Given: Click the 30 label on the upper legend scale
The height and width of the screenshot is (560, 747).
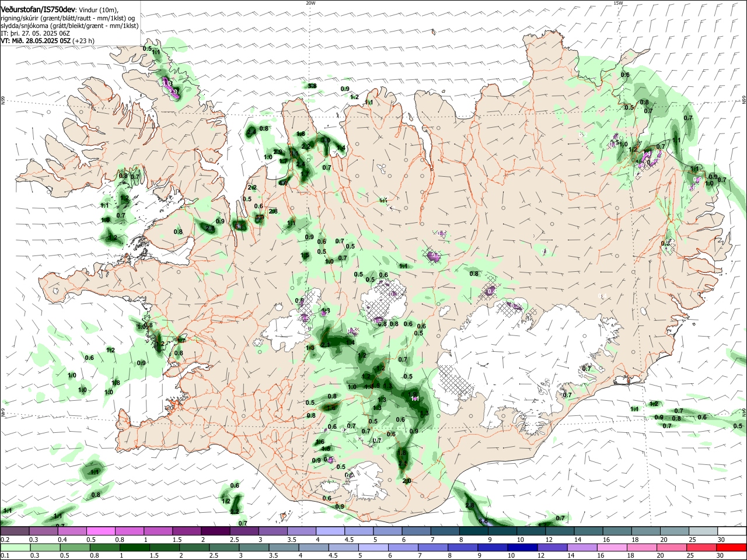Looking at the screenshot, I should coord(721,540).
